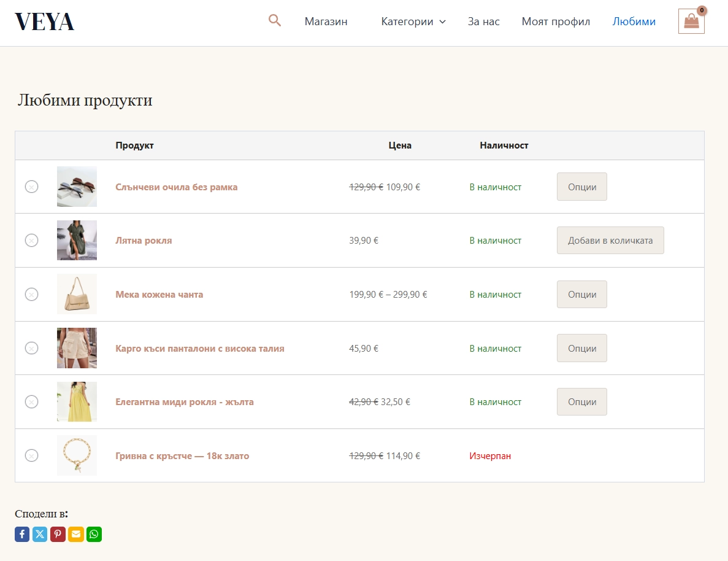Remove Гривна с кръстче from wishlist
This screenshot has width=728, height=561.
(x=31, y=455)
